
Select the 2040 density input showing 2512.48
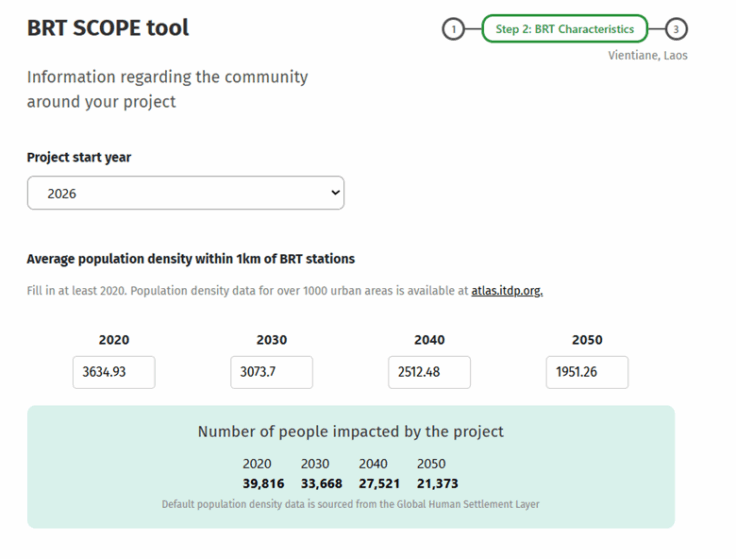(429, 373)
